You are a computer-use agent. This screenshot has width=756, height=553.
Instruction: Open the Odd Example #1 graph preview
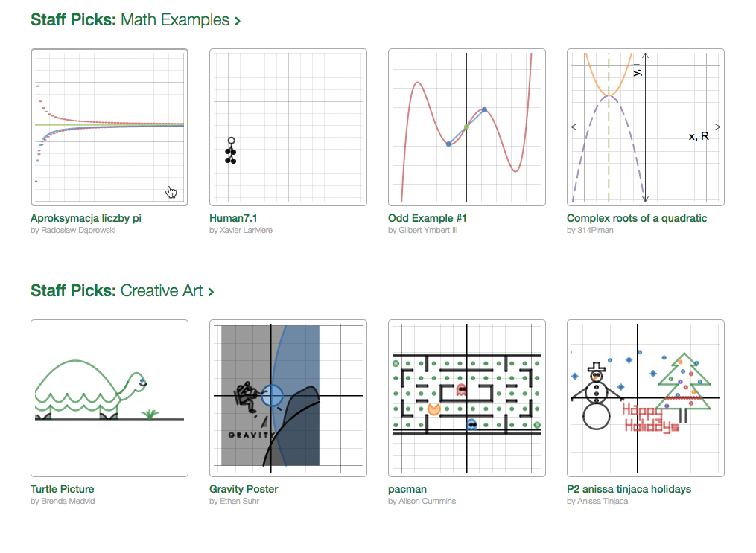pyautogui.click(x=467, y=127)
